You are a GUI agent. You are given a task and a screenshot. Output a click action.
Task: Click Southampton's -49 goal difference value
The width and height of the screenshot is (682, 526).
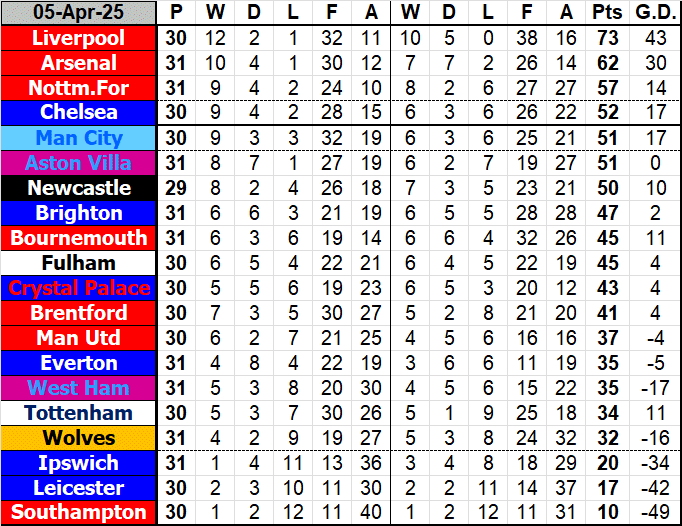point(652,513)
